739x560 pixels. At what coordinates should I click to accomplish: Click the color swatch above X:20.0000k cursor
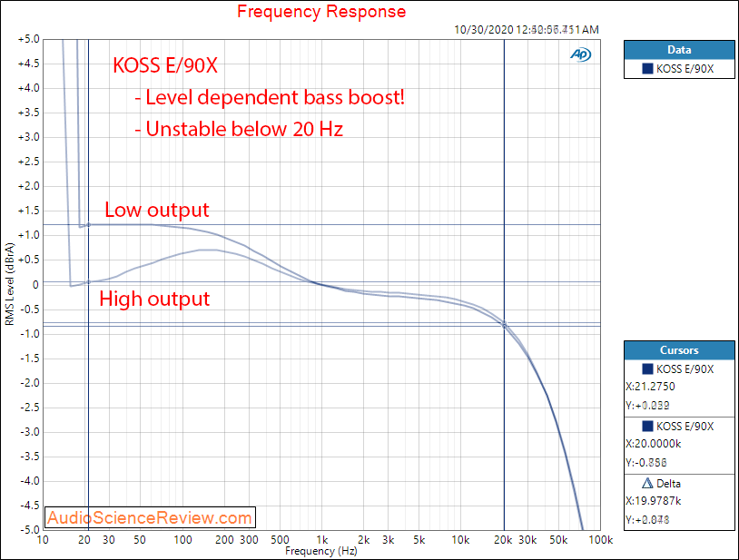click(x=647, y=427)
